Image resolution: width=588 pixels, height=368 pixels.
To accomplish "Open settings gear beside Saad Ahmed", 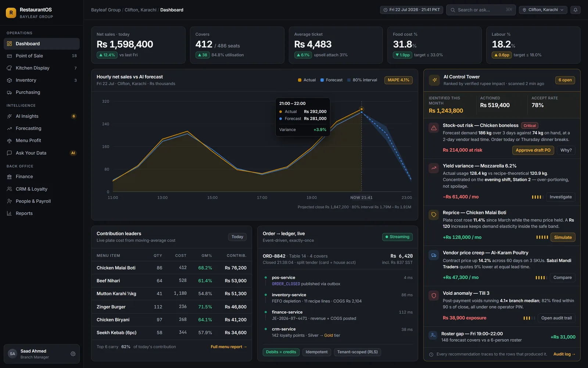I will tap(73, 354).
